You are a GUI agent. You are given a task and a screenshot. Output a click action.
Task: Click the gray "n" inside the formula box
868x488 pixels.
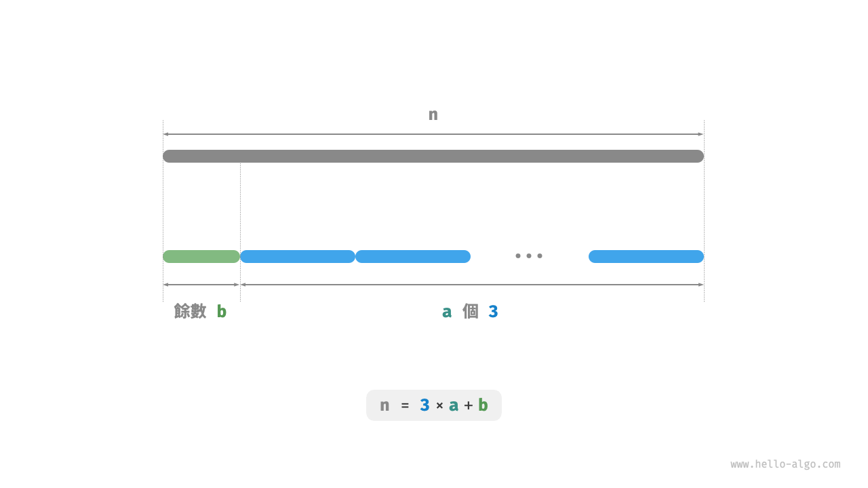384,405
